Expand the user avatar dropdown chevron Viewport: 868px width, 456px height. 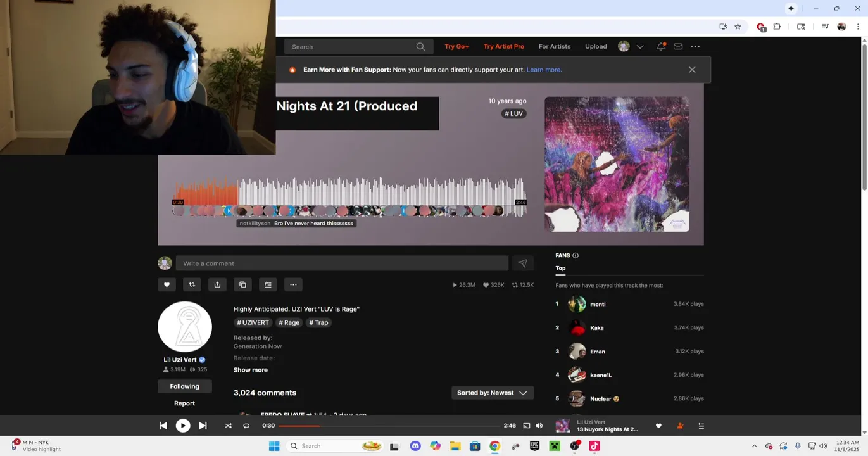[640, 47]
